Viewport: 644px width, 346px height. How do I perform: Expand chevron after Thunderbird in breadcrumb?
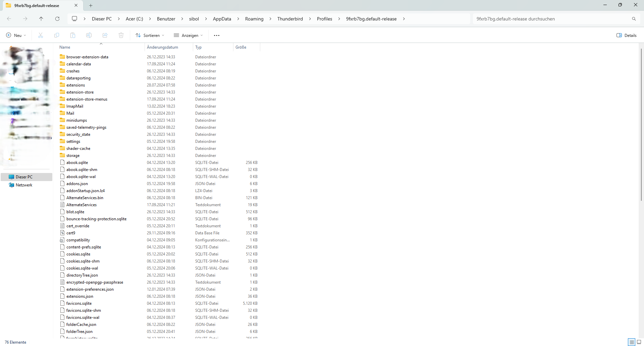310,19
